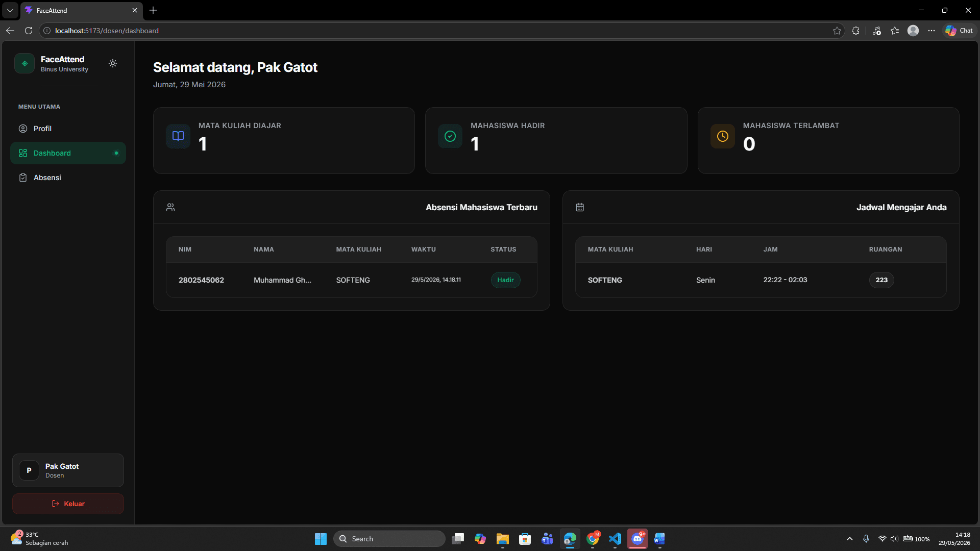
Task: Expand the tab search dropdown arrow
Action: 10,10
